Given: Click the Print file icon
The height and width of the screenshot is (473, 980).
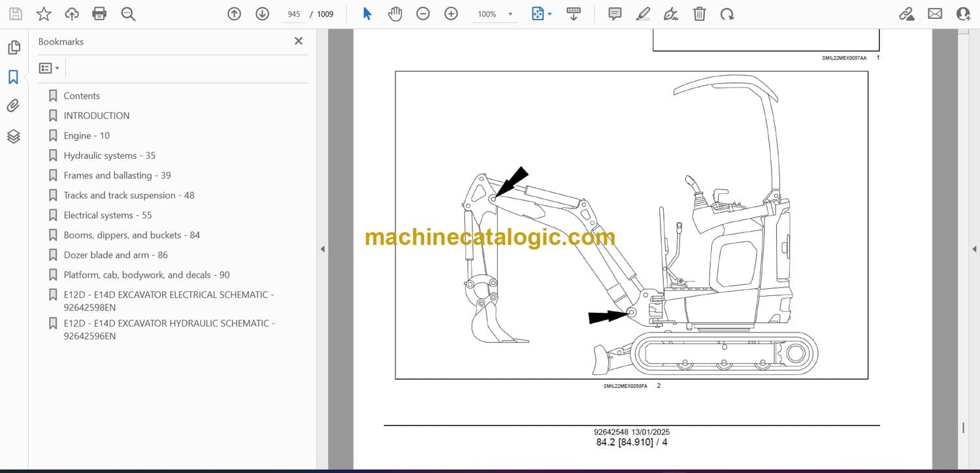Looking at the screenshot, I should (99, 14).
